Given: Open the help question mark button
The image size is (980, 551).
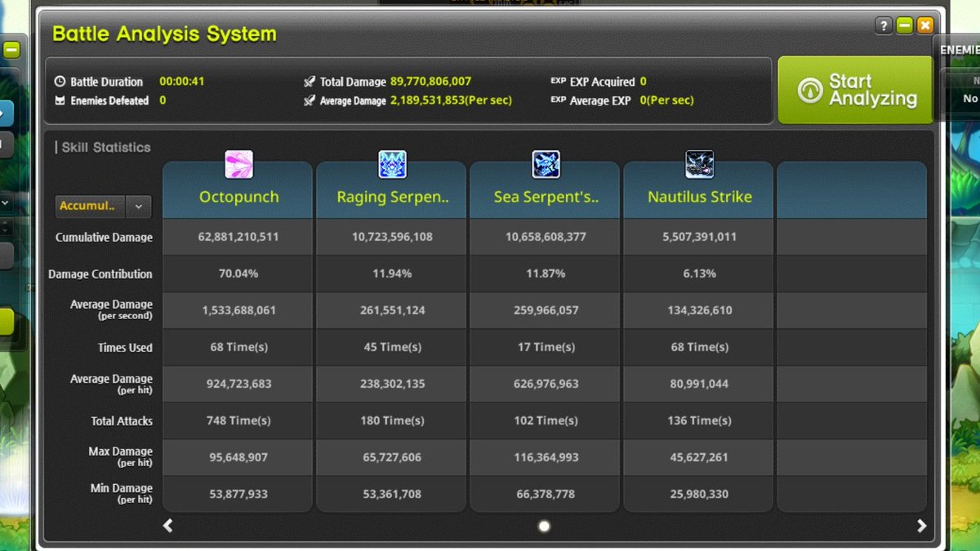Looking at the screenshot, I should pos(884,26).
